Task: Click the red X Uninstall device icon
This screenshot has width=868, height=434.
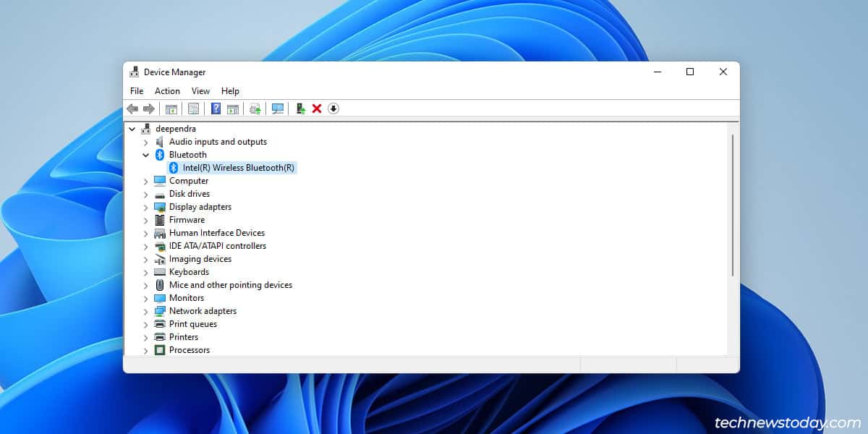Action: [x=317, y=109]
